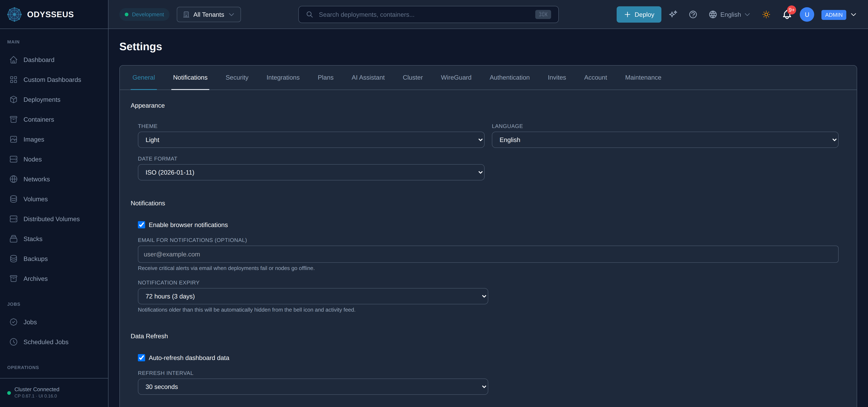This screenshot has width=868, height=407.
Task: Click the Stacks icon in sidebar
Action: (14, 239)
